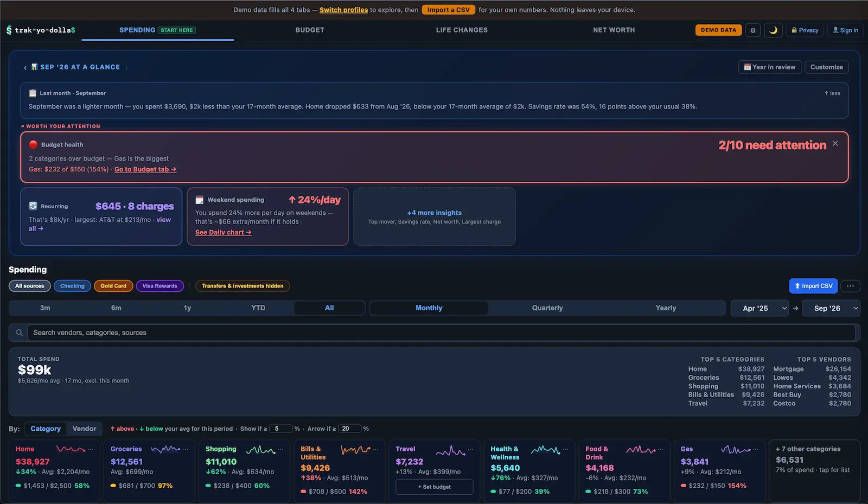Open the Gas category ellipsis menu
868x504 pixels.
(x=756, y=449)
